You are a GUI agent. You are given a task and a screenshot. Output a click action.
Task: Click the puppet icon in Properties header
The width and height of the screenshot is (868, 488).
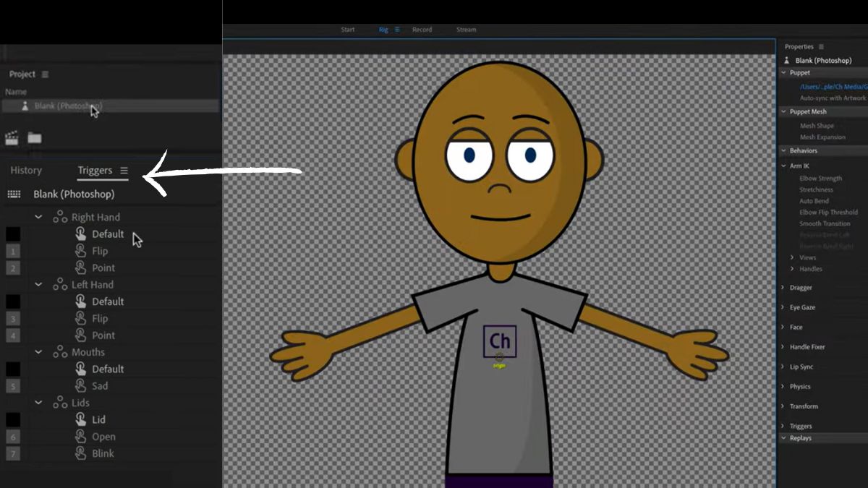[786, 61]
